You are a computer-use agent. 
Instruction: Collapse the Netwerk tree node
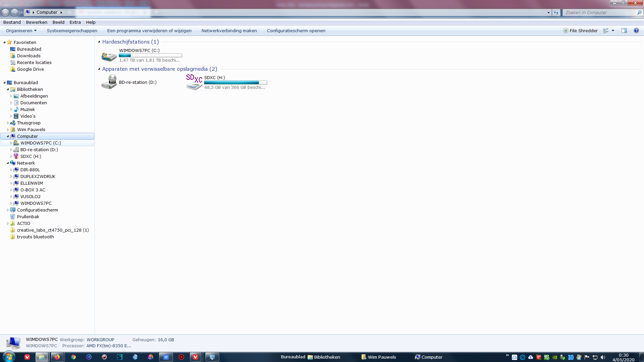[8, 163]
